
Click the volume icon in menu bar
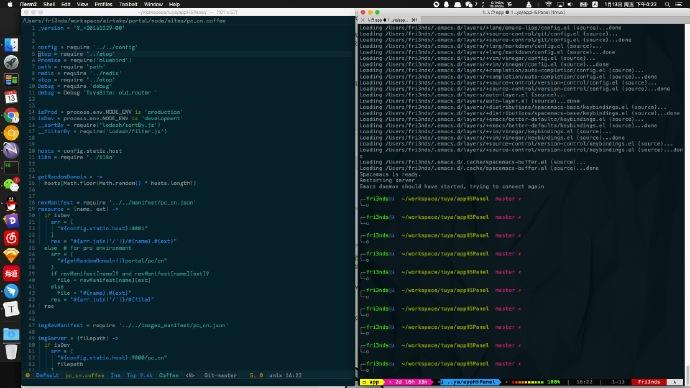[x=570, y=4]
